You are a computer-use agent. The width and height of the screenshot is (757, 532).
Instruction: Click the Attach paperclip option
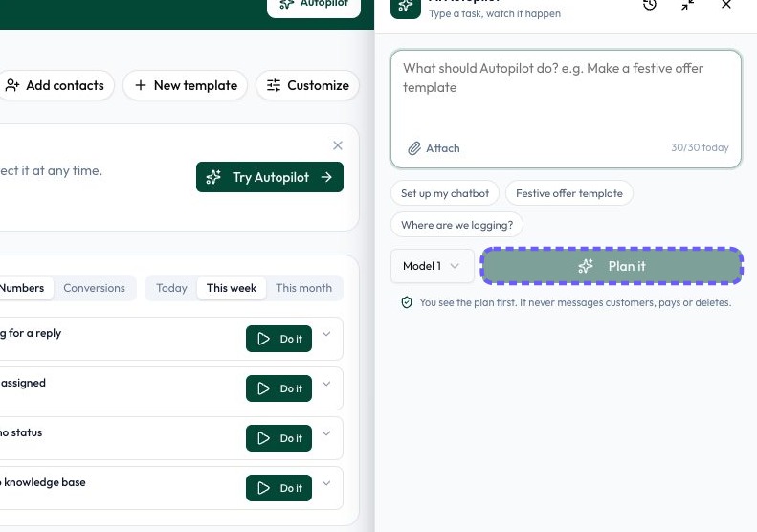click(434, 148)
